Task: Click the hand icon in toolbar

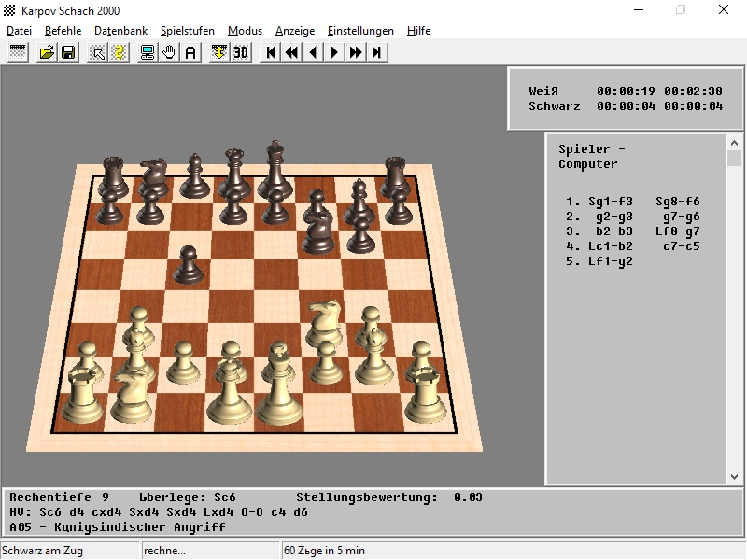Action: click(x=169, y=52)
